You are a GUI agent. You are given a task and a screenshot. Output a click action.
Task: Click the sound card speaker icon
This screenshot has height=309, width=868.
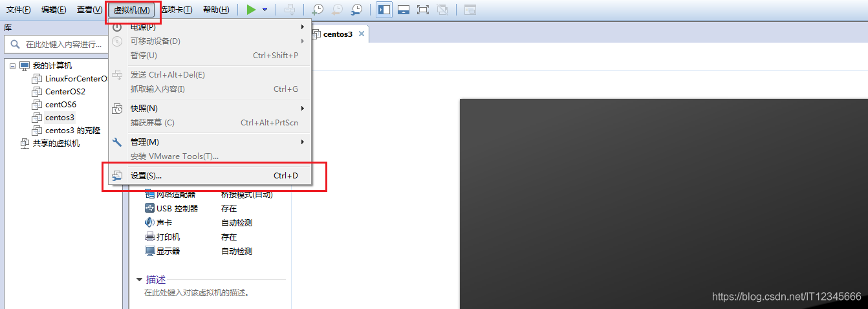pos(150,222)
